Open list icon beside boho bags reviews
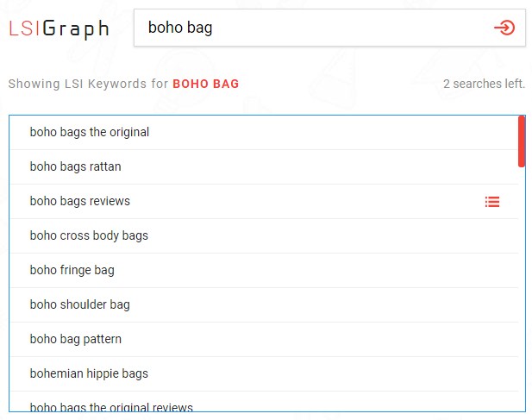 492,202
